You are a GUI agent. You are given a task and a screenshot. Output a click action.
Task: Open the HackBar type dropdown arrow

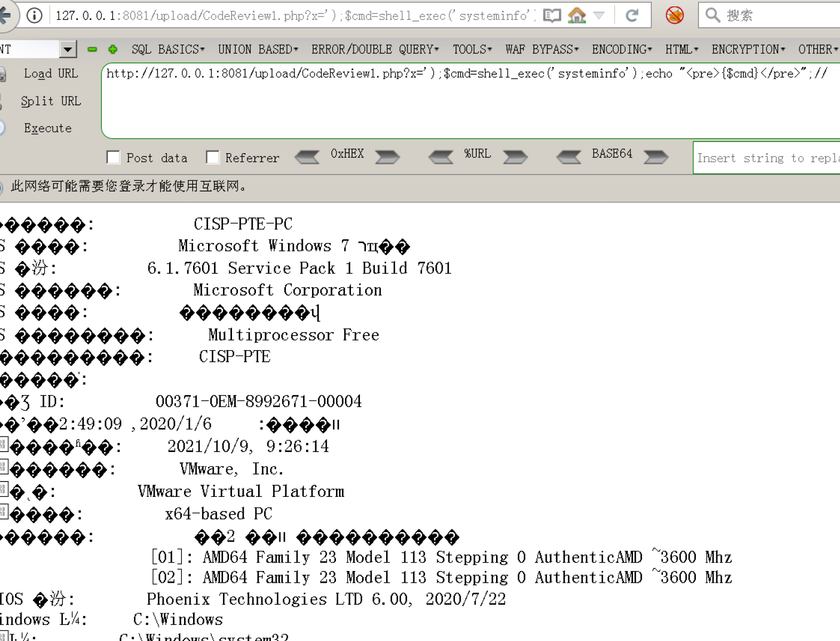click(68, 50)
